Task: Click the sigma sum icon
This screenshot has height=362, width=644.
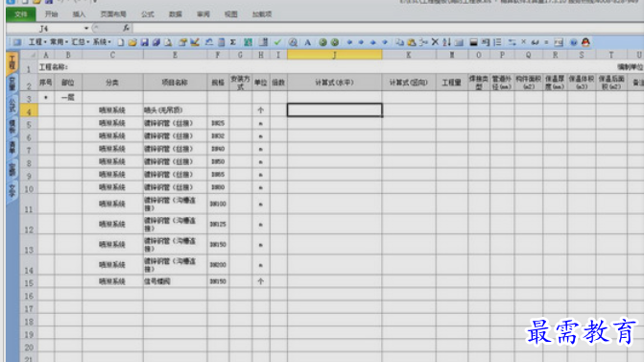Action: pyautogui.click(x=233, y=42)
